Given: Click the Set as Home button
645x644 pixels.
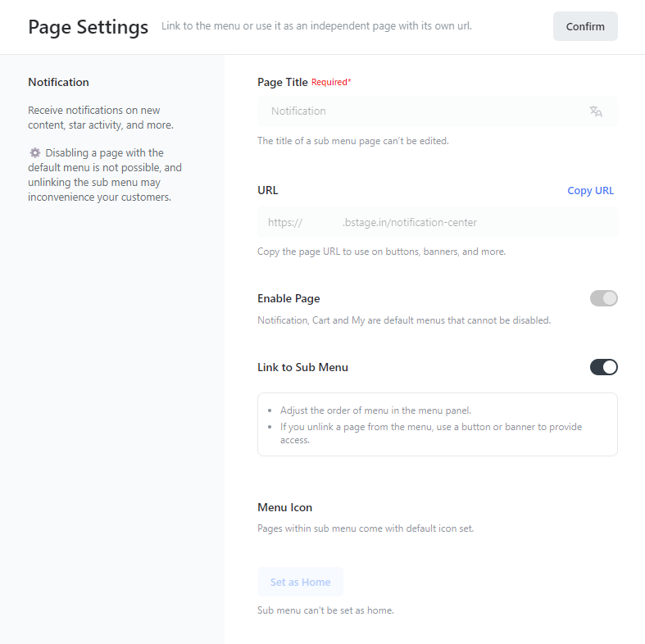Looking at the screenshot, I should [x=300, y=582].
